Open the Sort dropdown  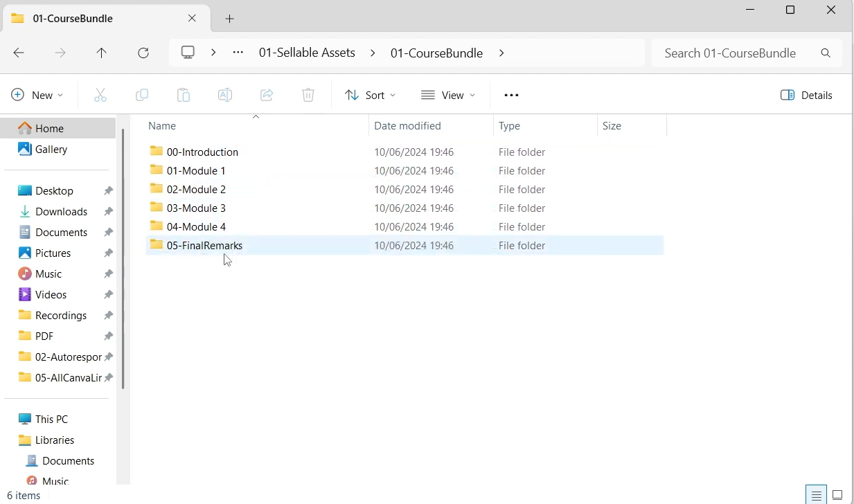(x=370, y=95)
